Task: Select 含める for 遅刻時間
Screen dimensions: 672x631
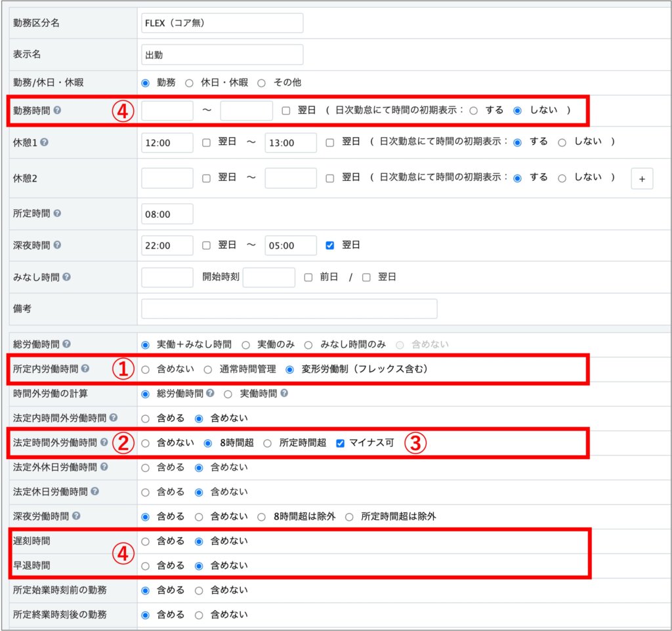Action: [146, 541]
